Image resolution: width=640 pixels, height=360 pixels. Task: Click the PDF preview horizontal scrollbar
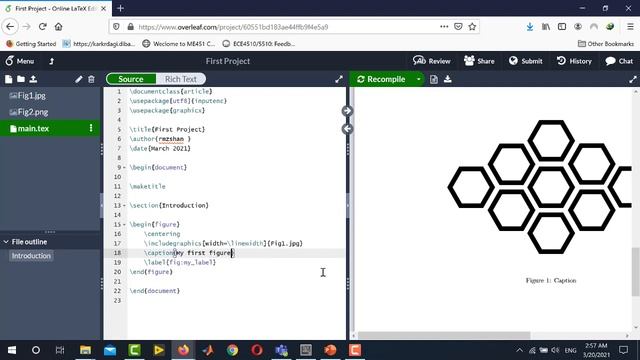click(444, 336)
